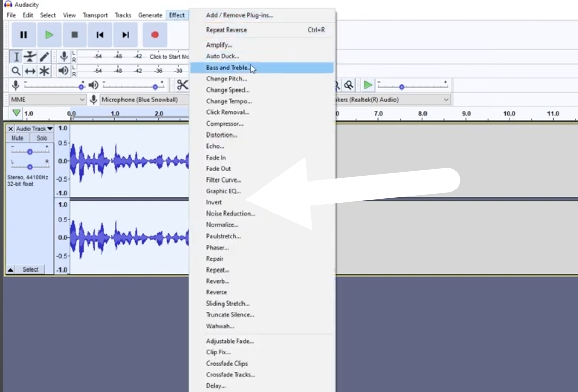The image size is (578, 392).
Task: Choose the Auto Duck effect
Action: click(262, 56)
